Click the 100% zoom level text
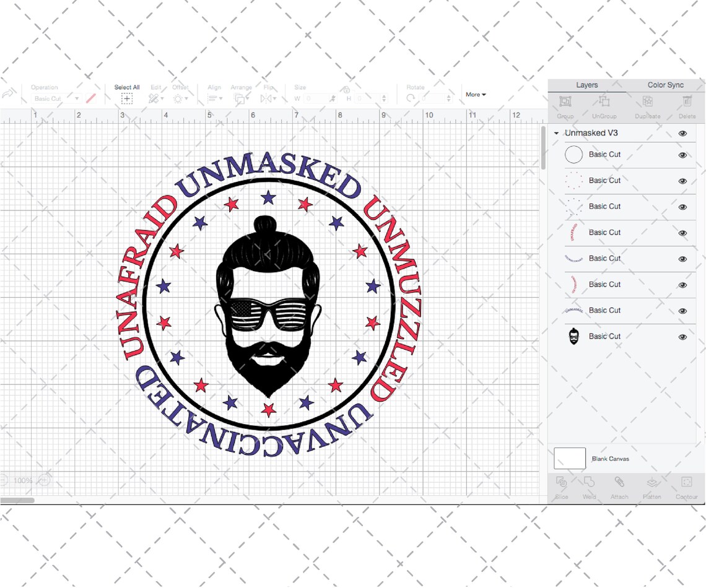Screen dimensions: 706x588 (x=22, y=480)
